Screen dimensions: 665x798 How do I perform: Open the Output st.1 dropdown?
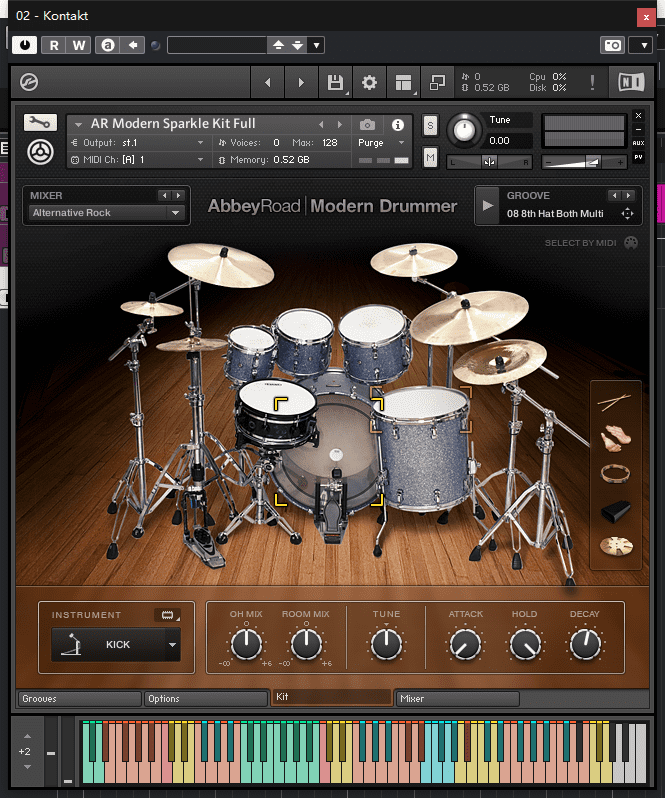click(x=137, y=143)
